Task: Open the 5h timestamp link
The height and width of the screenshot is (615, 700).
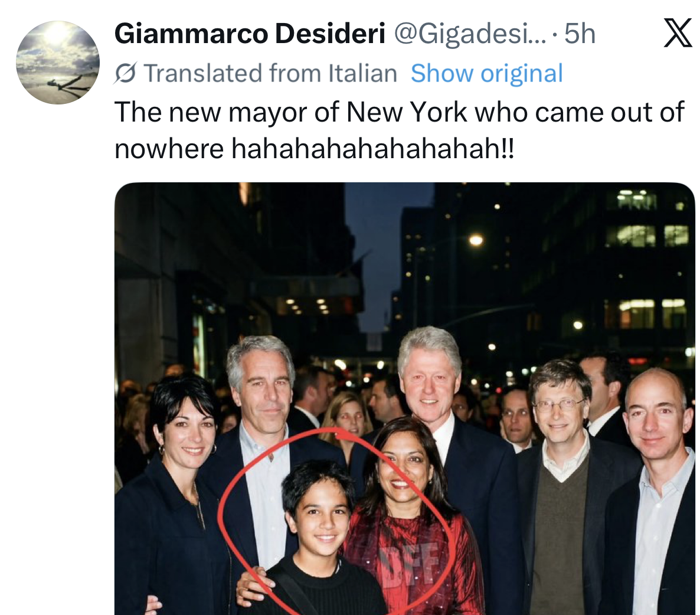Action: click(580, 34)
